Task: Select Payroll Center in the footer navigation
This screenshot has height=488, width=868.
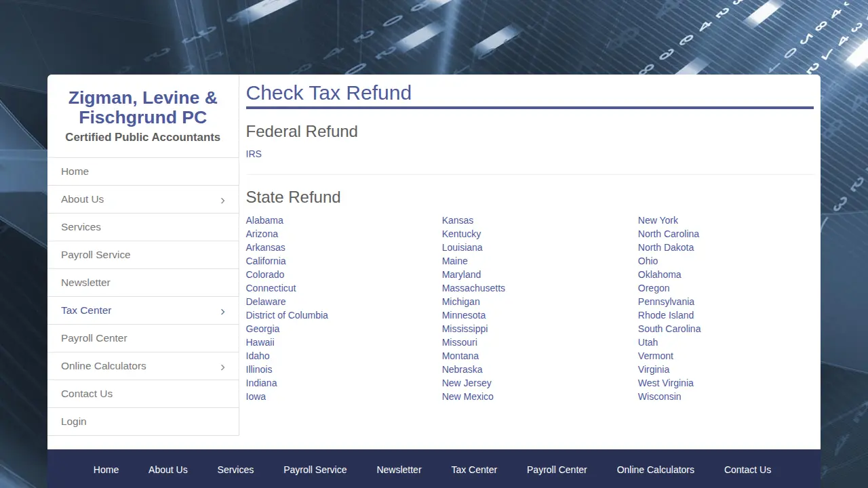Action: click(557, 470)
